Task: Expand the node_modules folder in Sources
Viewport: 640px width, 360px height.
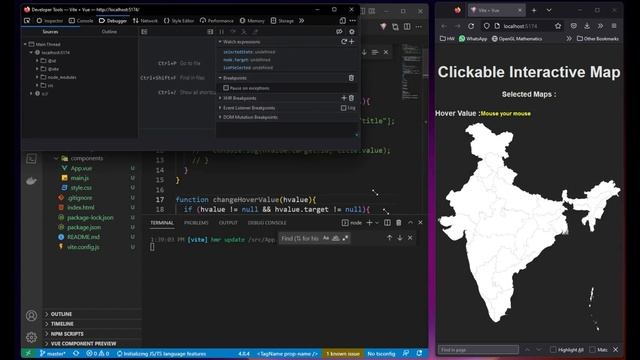Action: click(37, 77)
